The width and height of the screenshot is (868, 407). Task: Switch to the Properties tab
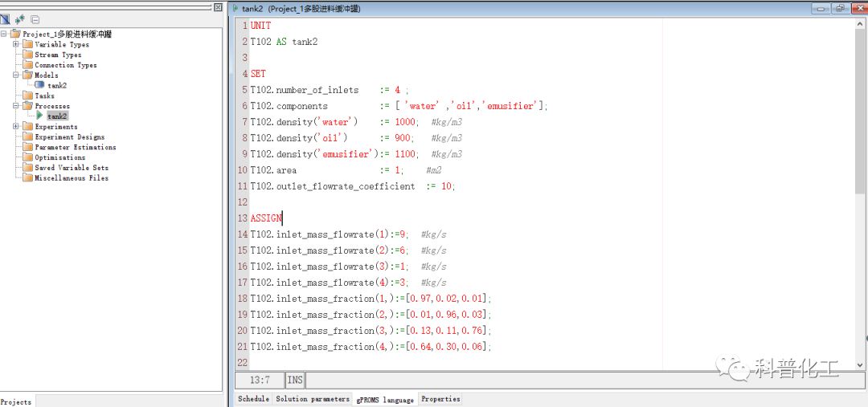pyautogui.click(x=440, y=399)
